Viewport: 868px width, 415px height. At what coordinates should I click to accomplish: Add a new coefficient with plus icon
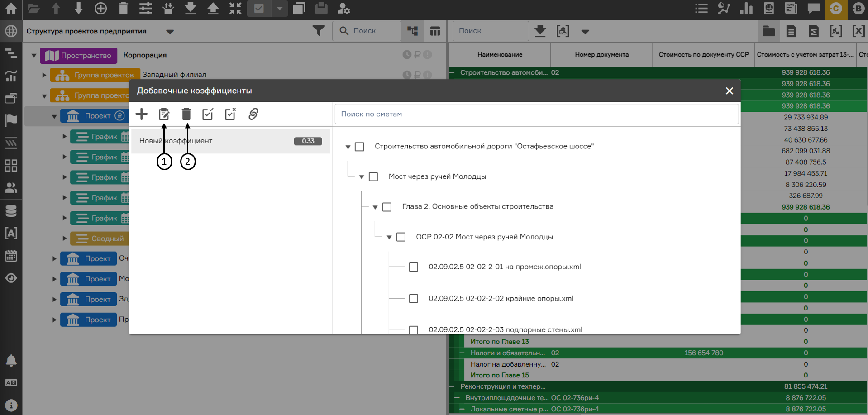click(142, 114)
